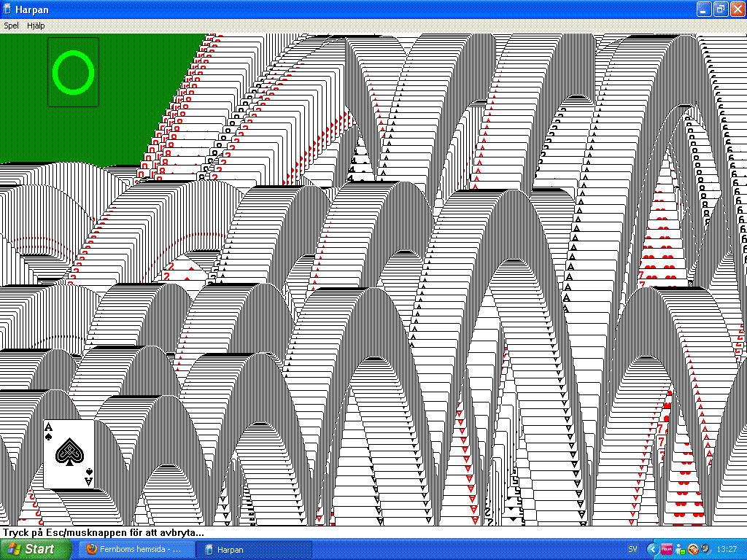
Task: Click the status bar message about Esc
Action: coord(103,533)
